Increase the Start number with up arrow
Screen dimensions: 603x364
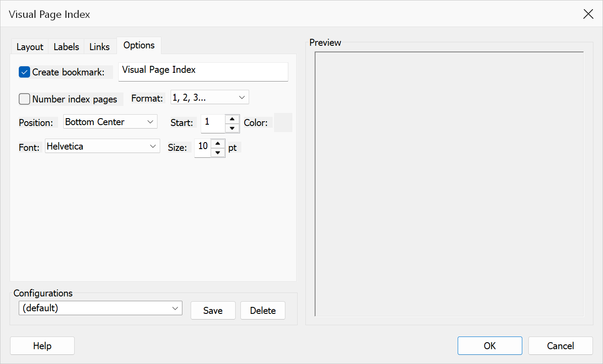coord(232,119)
